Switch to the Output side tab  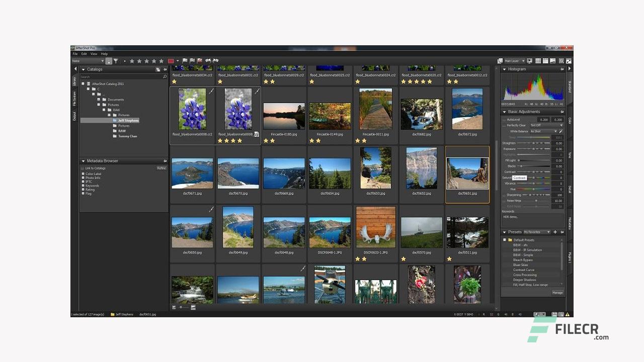[x=74, y=116]
